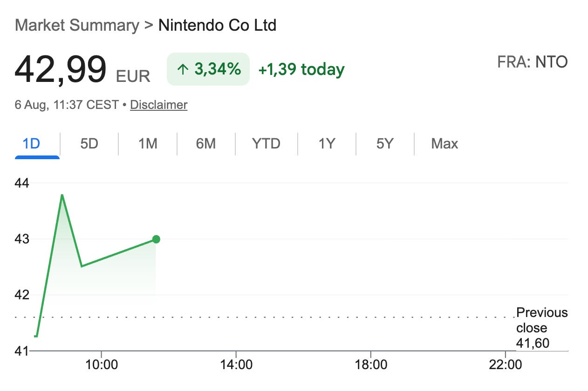Open the Max range tab
This screenshot has height=391, width=588.
[444, 143]
